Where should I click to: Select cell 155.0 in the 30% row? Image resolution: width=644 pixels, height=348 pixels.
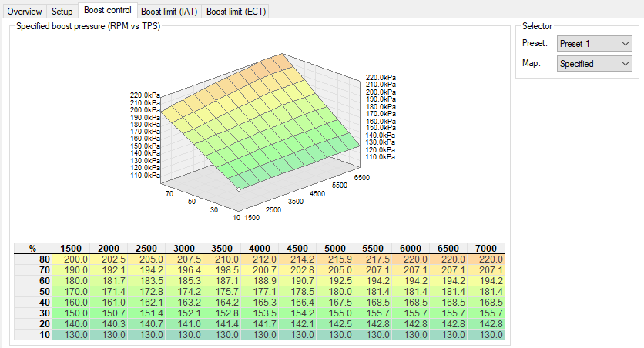(336, 313)
